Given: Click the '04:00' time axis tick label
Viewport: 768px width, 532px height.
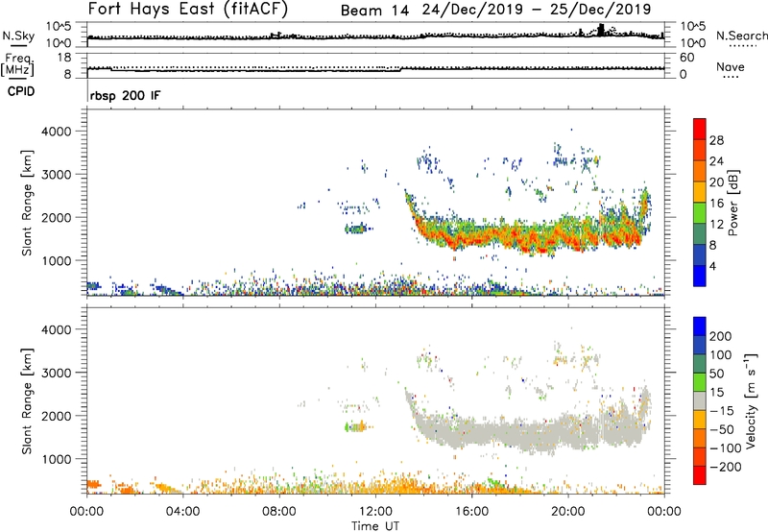Looking at the screenshot, I should (183, 512).
